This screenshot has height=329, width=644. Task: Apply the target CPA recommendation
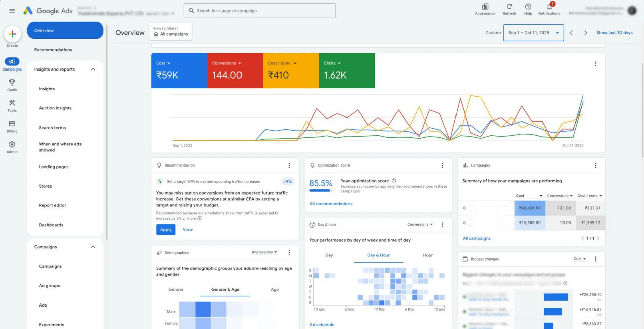pos(166,230)
